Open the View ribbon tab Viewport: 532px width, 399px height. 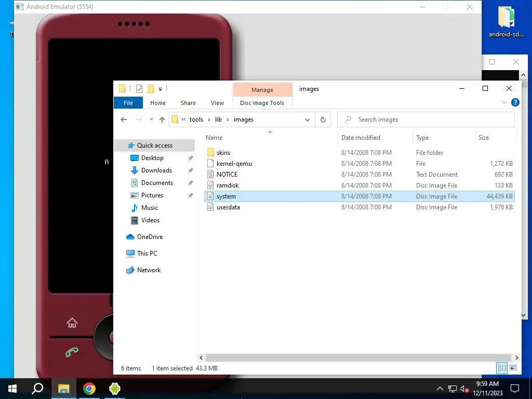217,103
